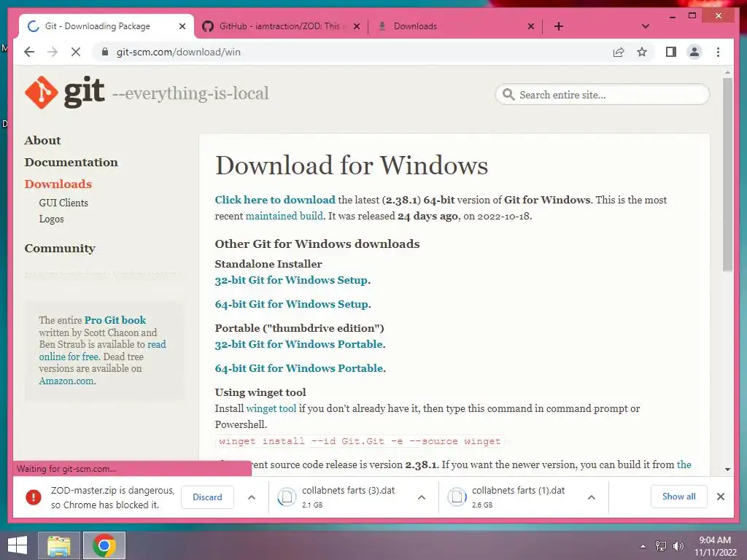Image resolution: width=747 pixels, height=560 pixels.
Task: Click the padlock site info icon
Action: (x=105, y=52)
